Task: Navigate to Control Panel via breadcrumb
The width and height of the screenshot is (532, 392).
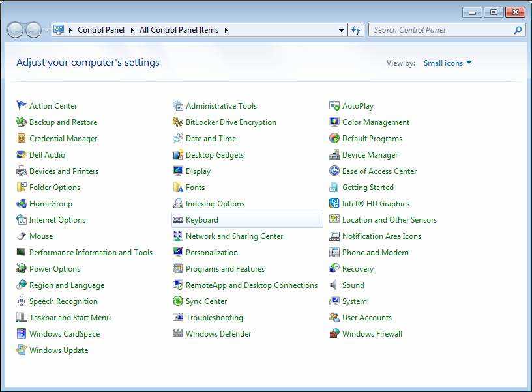Action: coord(101,29)
